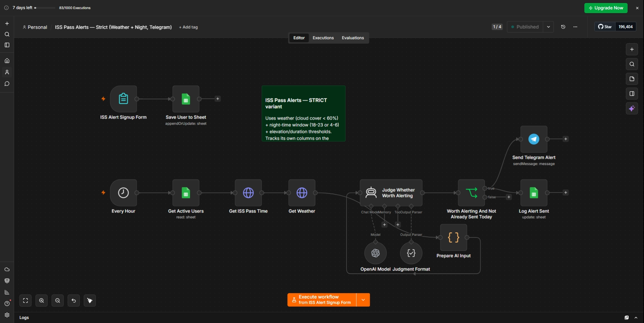
Task: Open the Every Hour schedule trigger node
Action: [123, 193]
